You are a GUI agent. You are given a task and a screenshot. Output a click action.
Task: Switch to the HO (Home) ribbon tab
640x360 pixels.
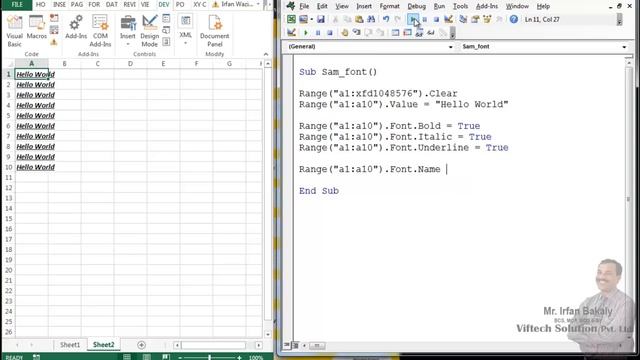pos(40,4)
